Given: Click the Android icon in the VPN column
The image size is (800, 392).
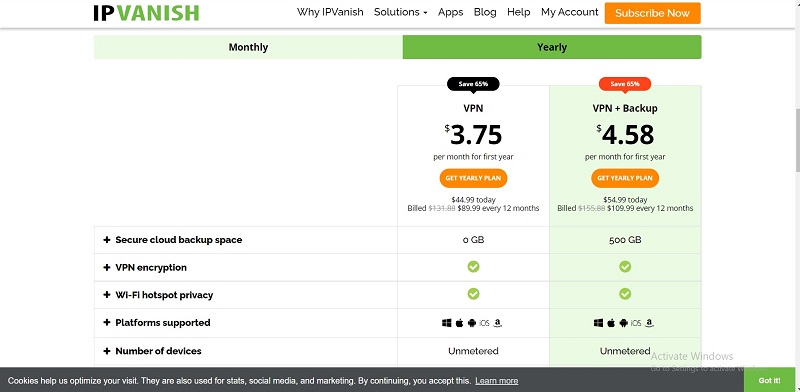Looking at the screenshot, I should 471,323.
